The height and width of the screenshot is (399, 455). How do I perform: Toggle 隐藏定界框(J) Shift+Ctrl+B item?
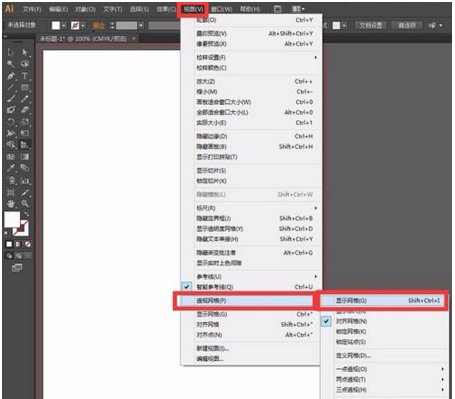pyautogui.click(x=251, y=218)
